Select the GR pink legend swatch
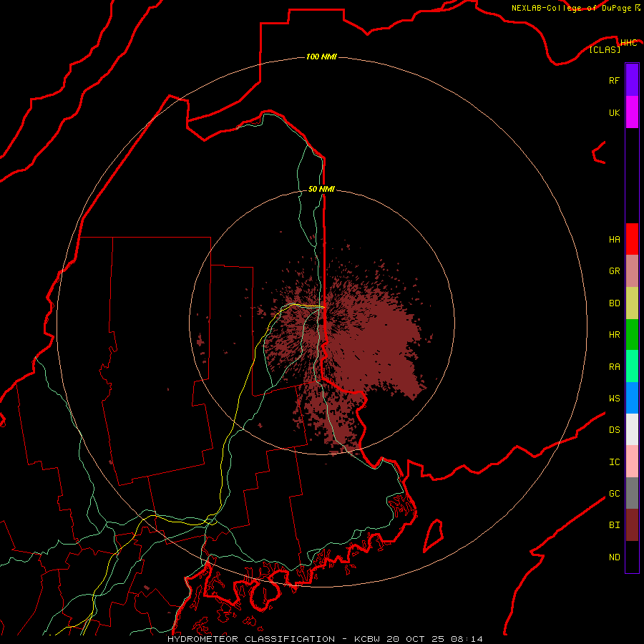 (632, 271)
